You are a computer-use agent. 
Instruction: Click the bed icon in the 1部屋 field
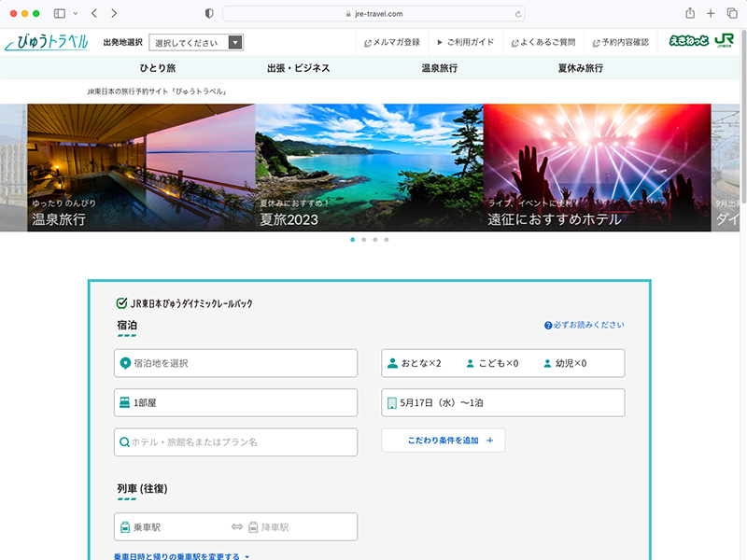127,402
